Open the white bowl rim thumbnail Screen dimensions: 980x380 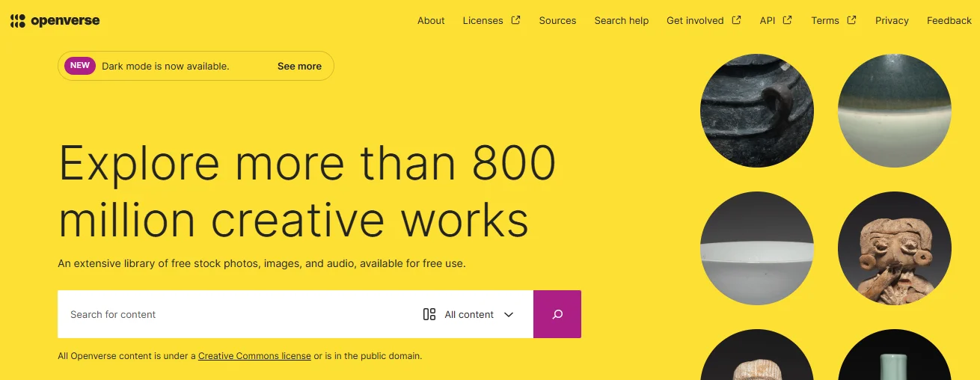[757, 248]
